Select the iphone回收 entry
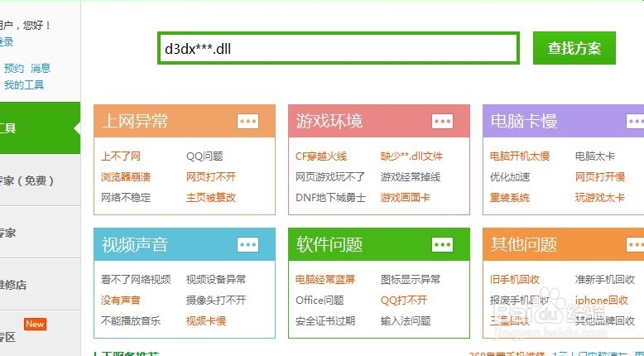The height and width of the screenshot is (356, 644). click(x=602, y=301)
